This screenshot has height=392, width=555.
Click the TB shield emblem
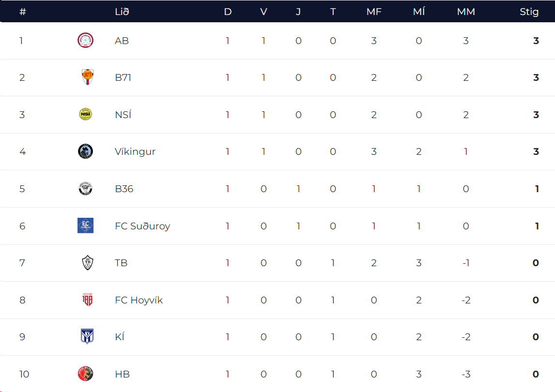tap(88, 262)
